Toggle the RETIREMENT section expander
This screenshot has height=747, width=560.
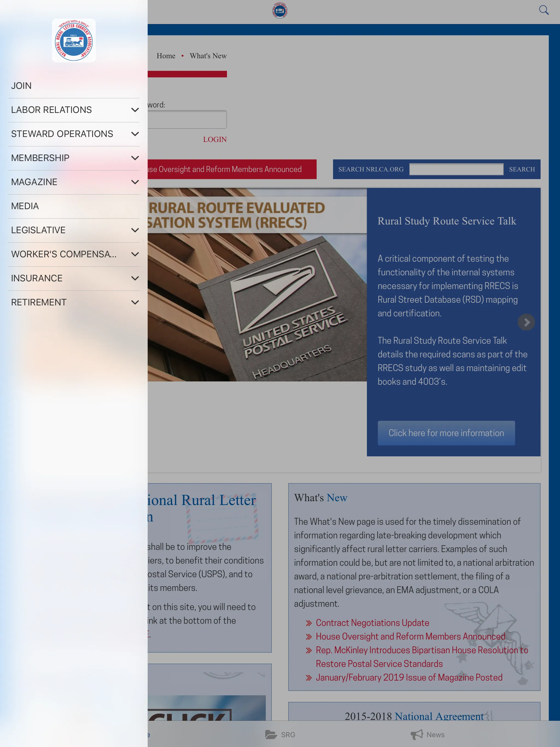134,302
